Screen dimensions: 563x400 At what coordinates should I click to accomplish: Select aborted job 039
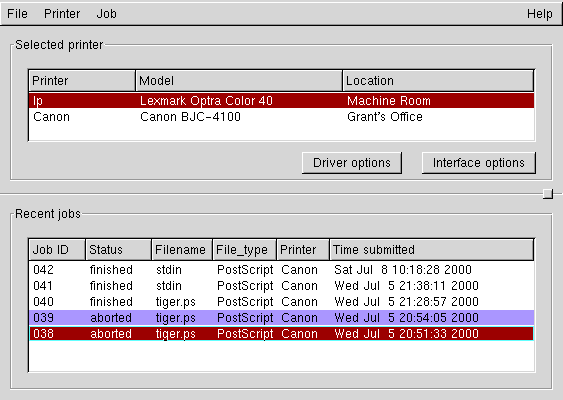point(282,318)
